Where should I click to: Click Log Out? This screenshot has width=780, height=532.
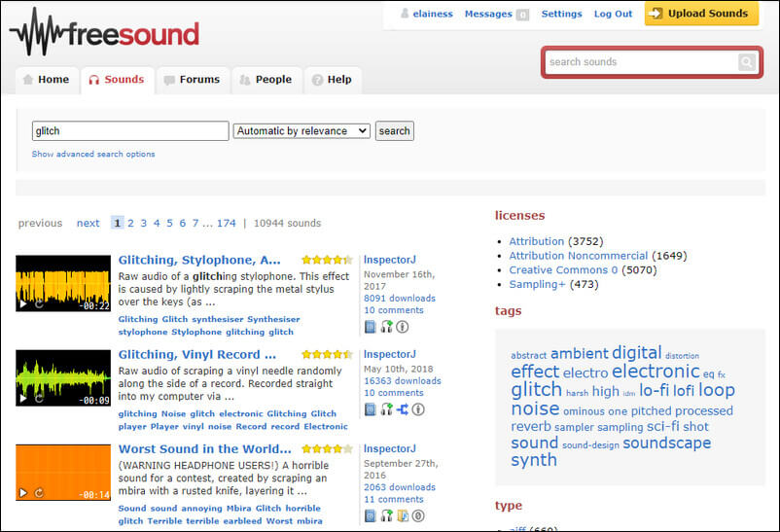coord(613,14)
